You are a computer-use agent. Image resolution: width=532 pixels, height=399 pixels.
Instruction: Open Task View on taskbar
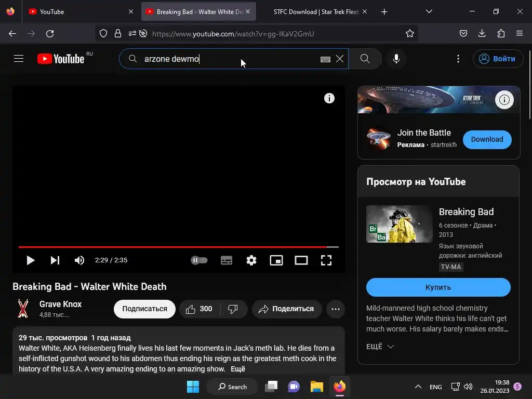tap(271, 387)
